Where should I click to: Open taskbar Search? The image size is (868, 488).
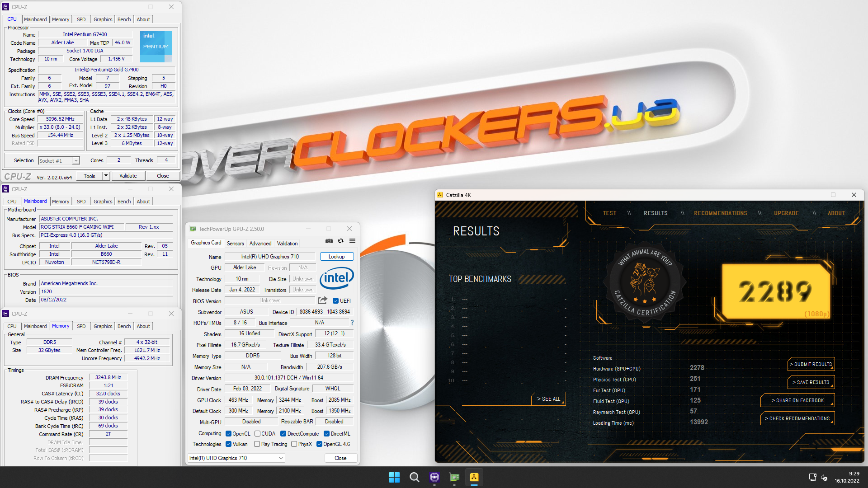pos(414,477)
